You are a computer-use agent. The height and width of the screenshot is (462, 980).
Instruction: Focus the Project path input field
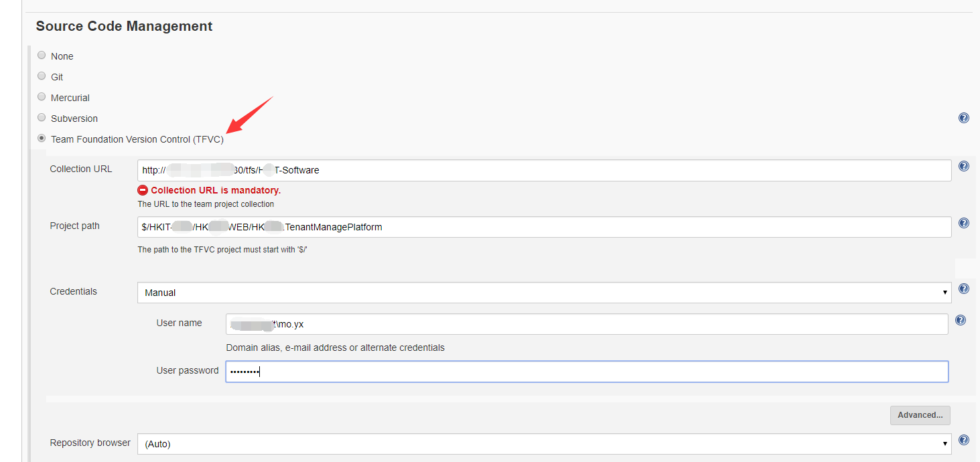point(545,227)
